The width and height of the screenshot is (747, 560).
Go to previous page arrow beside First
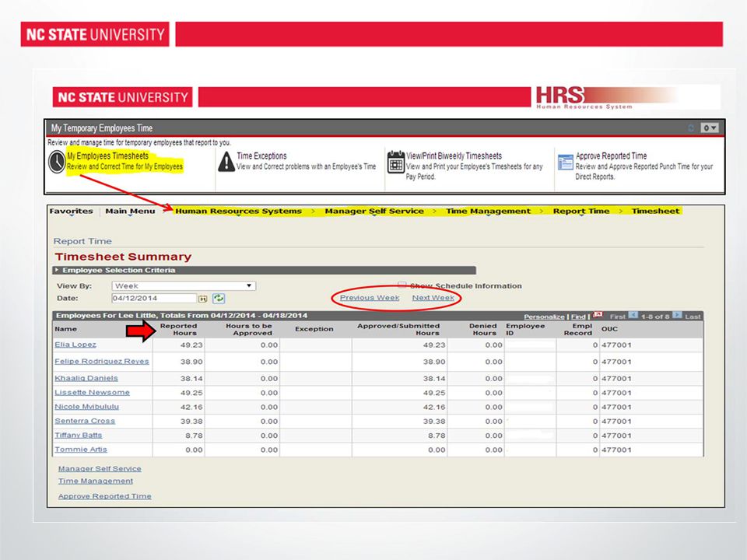point(633,315)
